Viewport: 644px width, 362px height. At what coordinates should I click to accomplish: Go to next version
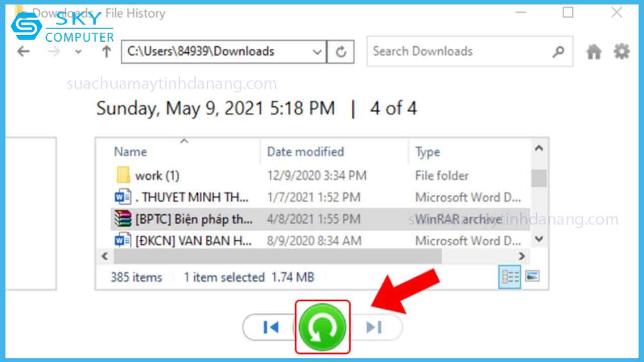click(374, 327)
